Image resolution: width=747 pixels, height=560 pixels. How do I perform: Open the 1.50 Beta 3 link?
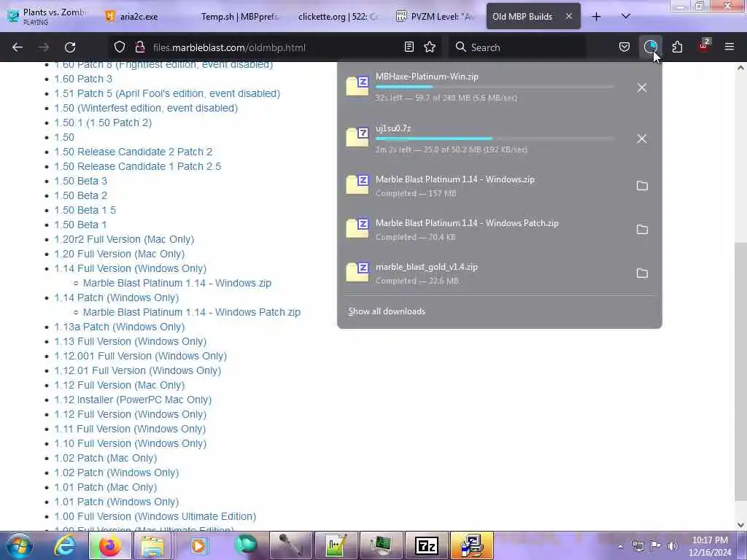click(80, 181)
